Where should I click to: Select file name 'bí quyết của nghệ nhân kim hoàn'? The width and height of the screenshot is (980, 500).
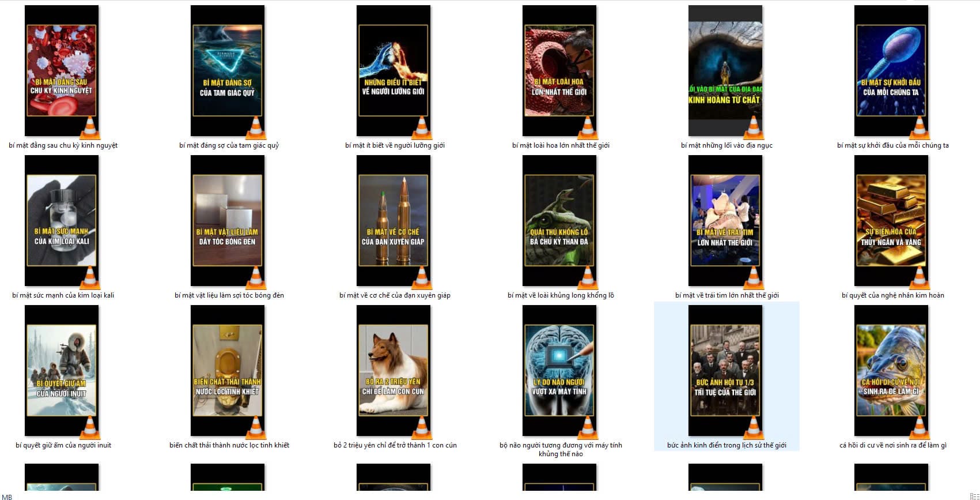pyautogui.click(x=892, y=295)
